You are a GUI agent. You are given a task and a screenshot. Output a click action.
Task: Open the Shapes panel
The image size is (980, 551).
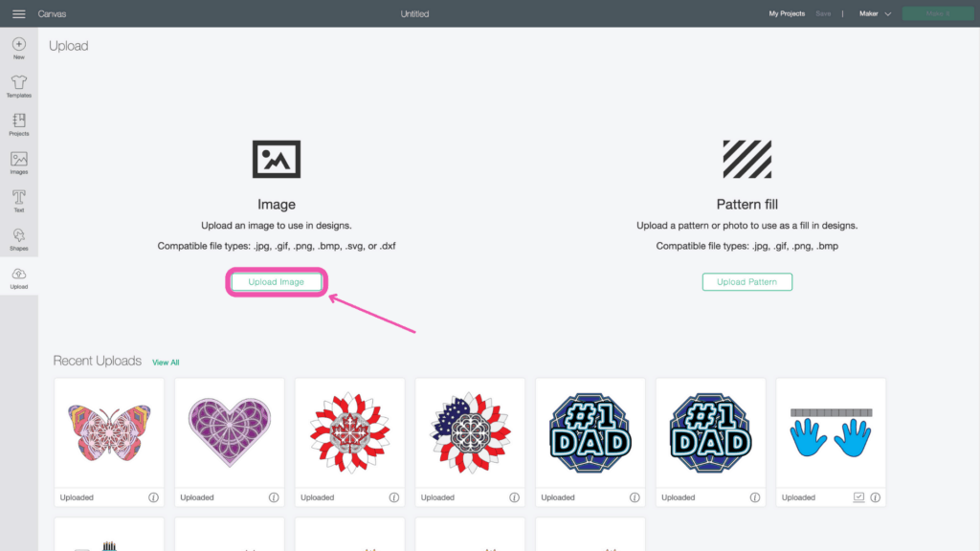click(x=19, y=239)
